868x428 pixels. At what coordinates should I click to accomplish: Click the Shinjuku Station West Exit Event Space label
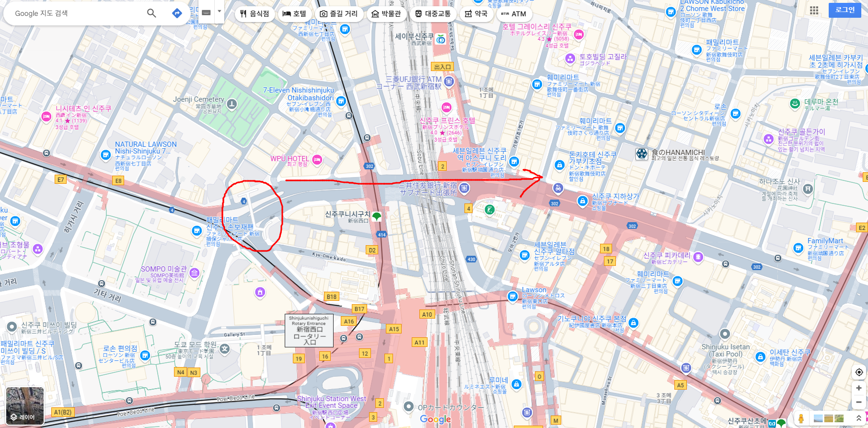click(331, 402)
